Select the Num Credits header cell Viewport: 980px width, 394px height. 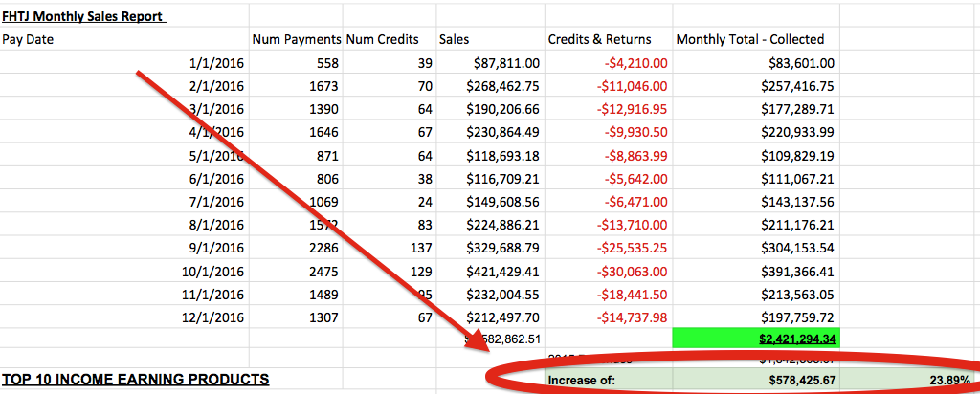tap(382, 39)
